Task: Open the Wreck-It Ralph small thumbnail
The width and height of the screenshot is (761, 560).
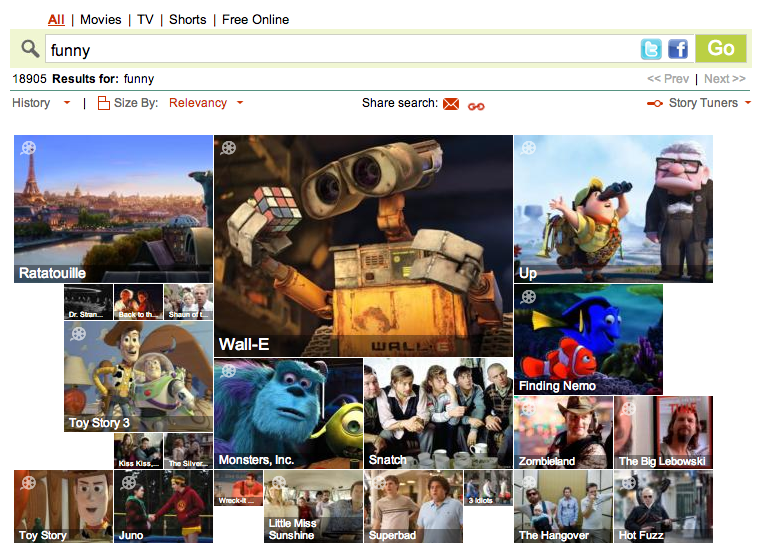Action: click(x=238, y=488)
